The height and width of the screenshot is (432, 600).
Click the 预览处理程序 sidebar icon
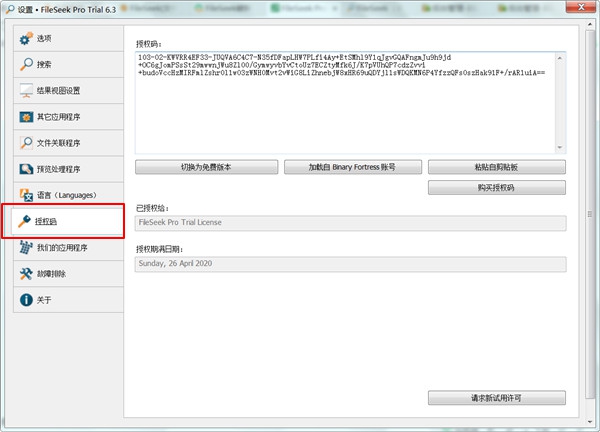(x=26, y=169)
